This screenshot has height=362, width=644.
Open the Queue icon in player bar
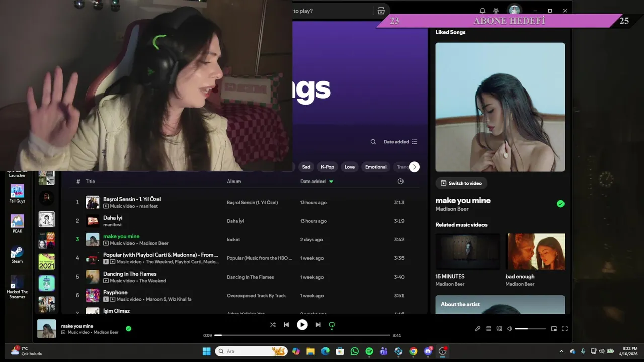488,329
